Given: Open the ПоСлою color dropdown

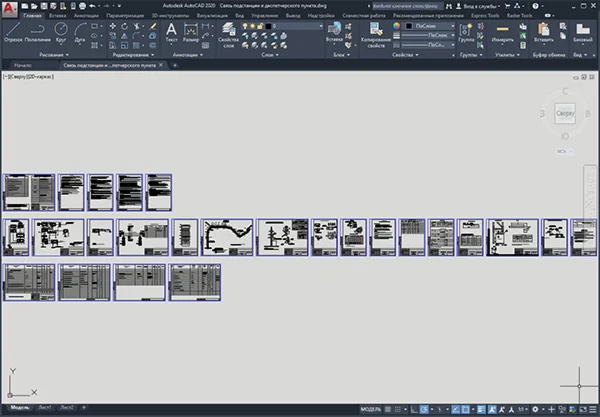Looking at the screenshot, I should click(430, 26).
